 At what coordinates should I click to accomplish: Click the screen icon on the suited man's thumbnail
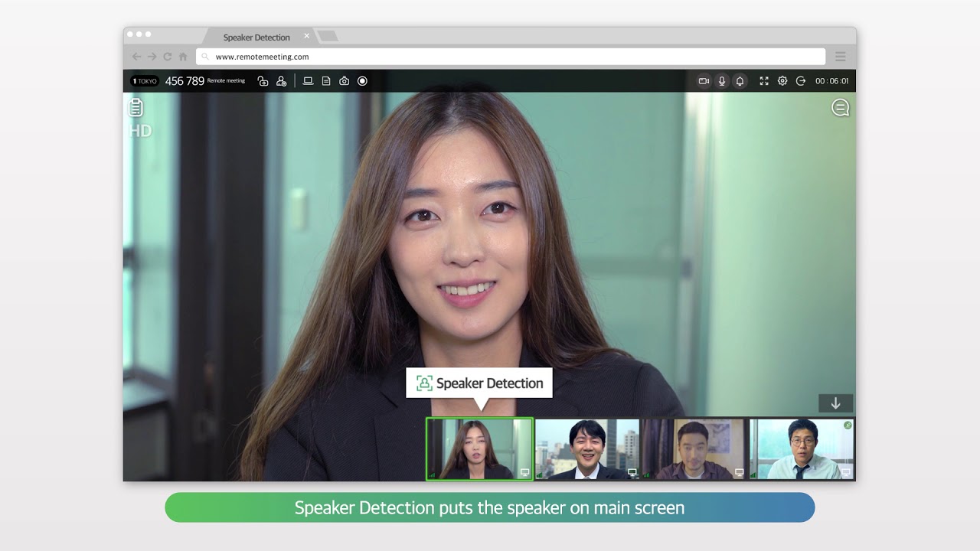pos(632,472)
